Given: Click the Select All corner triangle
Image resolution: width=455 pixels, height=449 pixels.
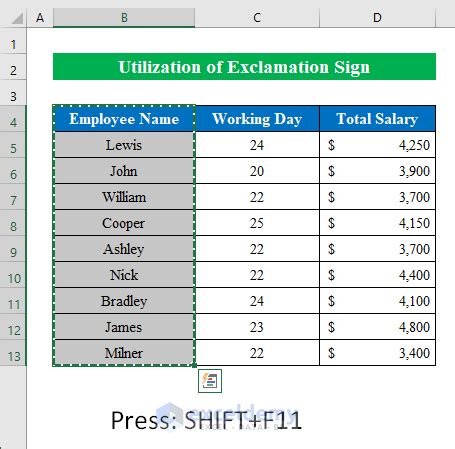Looking at the screenshot, I should click(17, 18).
